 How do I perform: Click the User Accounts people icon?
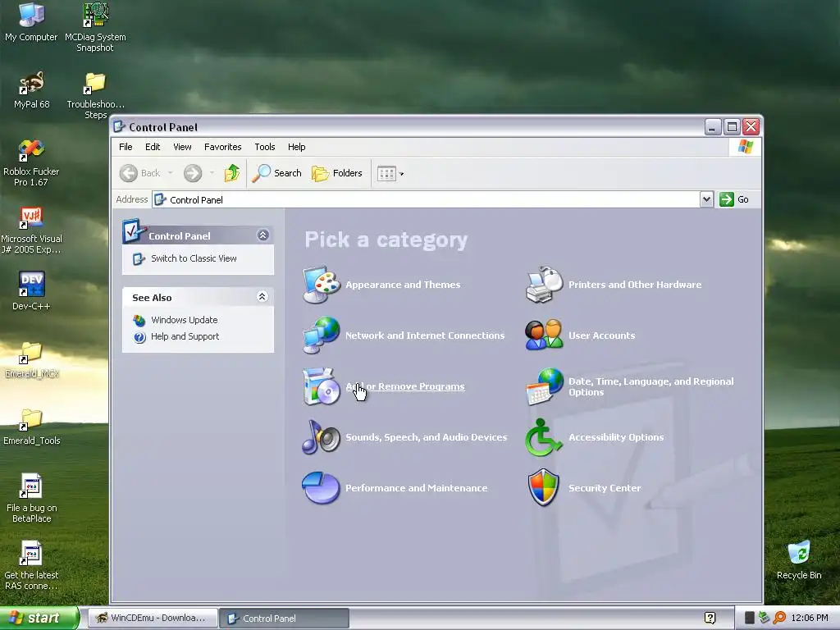point(545,335)
